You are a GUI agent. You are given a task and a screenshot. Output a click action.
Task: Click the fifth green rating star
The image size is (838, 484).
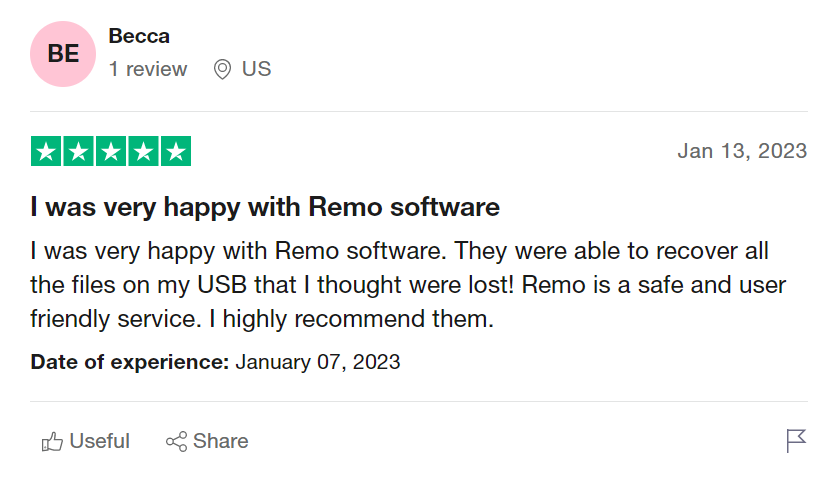click(x=175, y=151)
